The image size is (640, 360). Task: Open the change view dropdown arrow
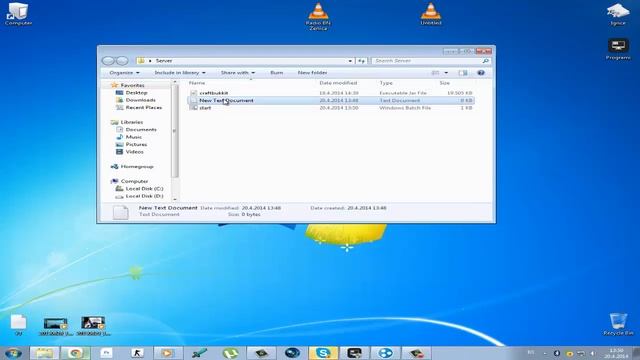pyautogui.click(x=446, y=73)
